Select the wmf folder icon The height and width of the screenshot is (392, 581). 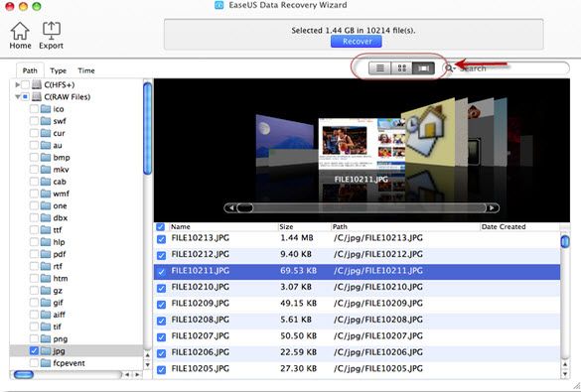point(46,194)
